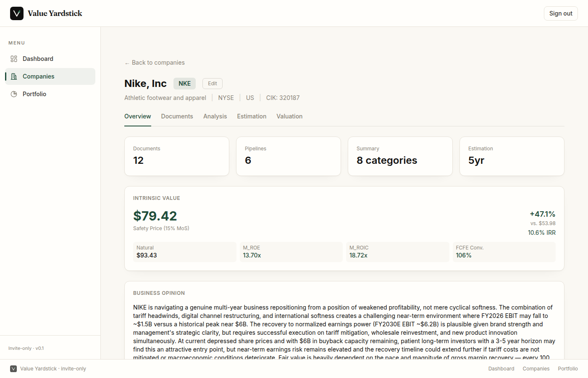Image resolution: width=588 pixels, height=378 pixels.
Task: Click the M_ROIC 18.72x metric
Action: [398, 252]
